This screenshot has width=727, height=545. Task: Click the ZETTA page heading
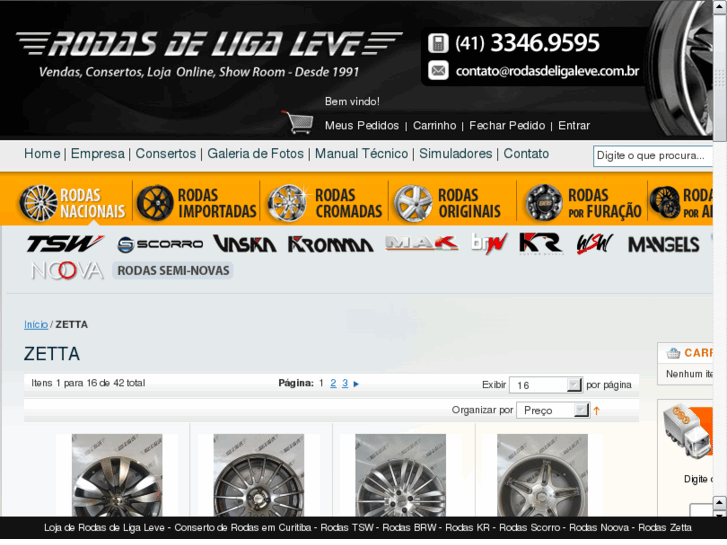tap(52, 354)
